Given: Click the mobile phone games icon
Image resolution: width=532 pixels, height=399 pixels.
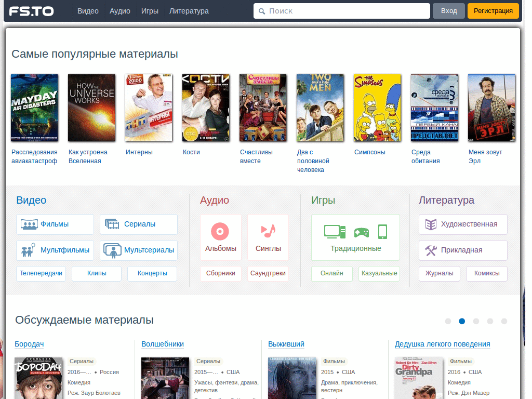Looking at the screenshot, I should pos(382,232).
